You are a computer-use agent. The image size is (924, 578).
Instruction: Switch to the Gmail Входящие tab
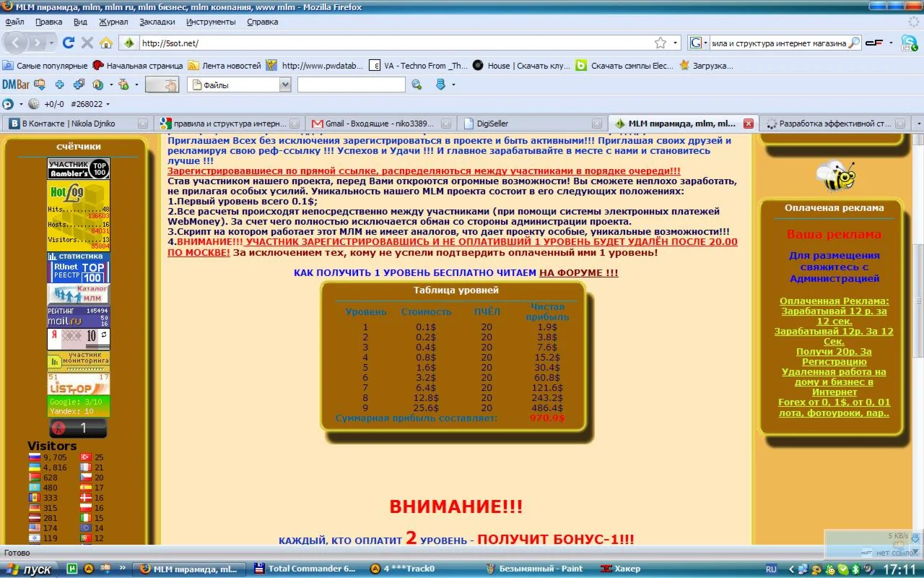[380, 124]
